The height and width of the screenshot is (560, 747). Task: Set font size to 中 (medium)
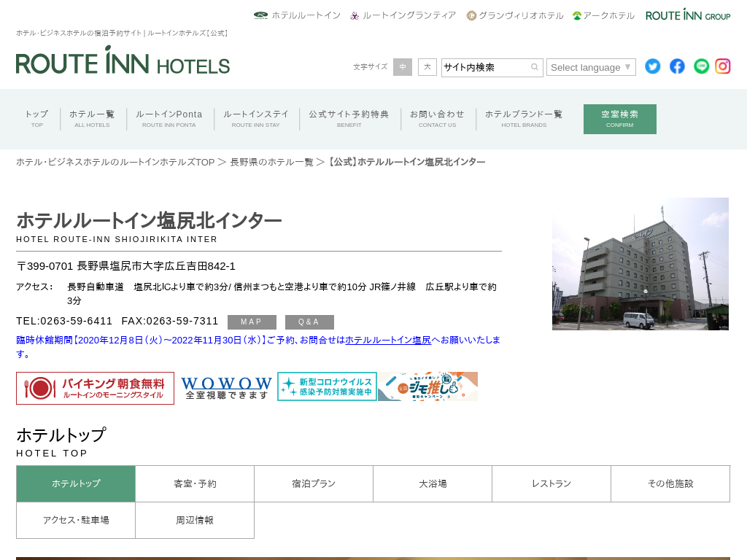[x=403, y=67]
